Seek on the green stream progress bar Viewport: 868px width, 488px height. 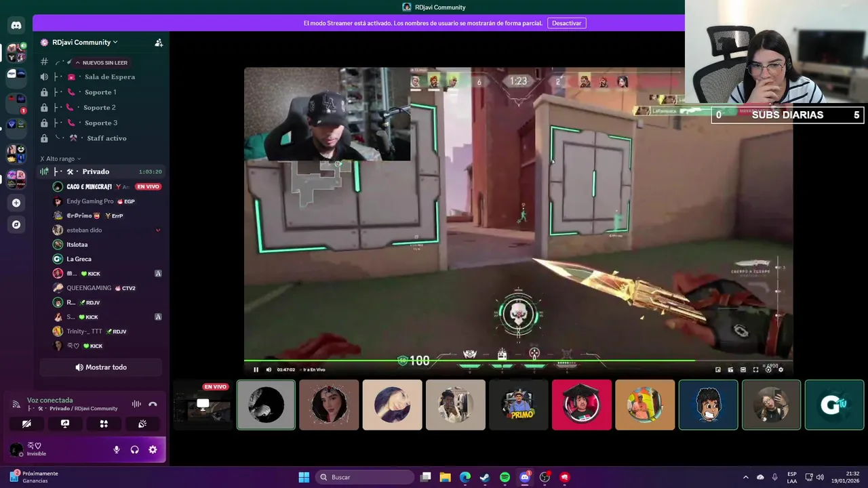pyautogui.click(x=518, y=361)
